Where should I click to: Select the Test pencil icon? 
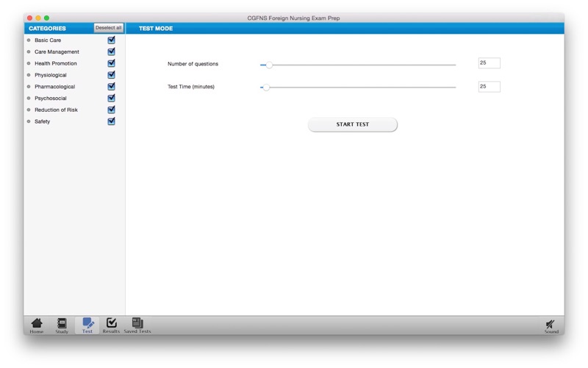pos(87,325)
